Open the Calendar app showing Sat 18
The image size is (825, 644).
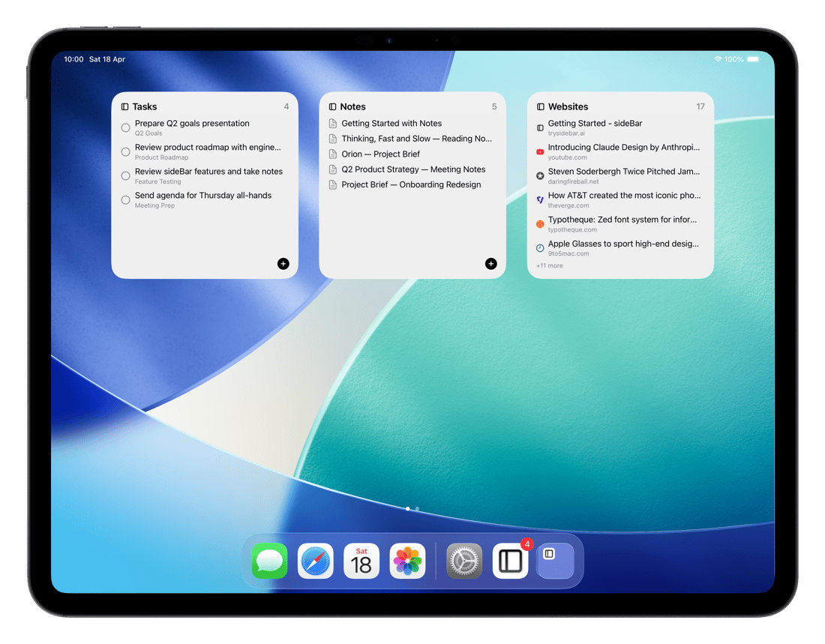361,561
